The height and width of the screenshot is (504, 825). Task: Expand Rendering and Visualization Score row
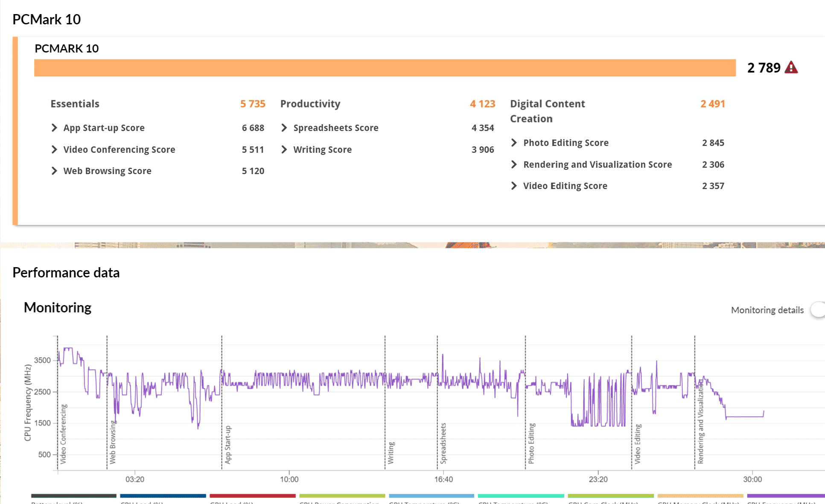(x=514, y=165)
